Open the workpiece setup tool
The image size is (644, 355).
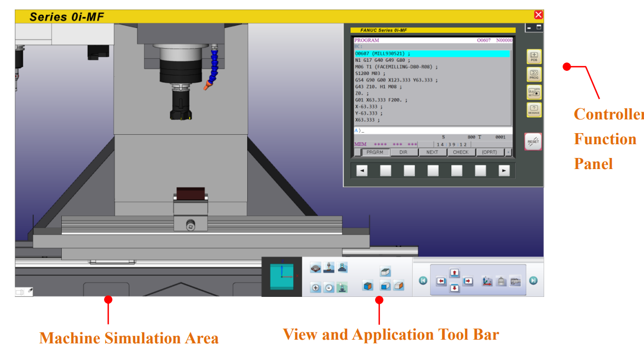pyautogui.click(x=501, y=282)
